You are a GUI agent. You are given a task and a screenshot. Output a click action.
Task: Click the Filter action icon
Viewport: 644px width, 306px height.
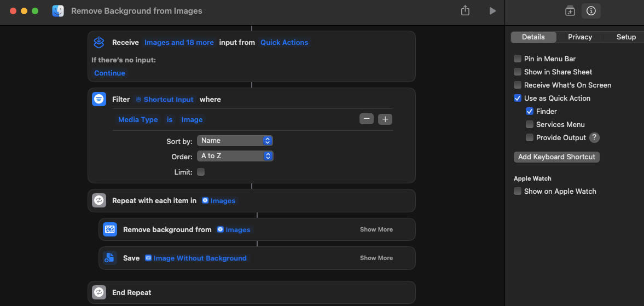(99, 99)
